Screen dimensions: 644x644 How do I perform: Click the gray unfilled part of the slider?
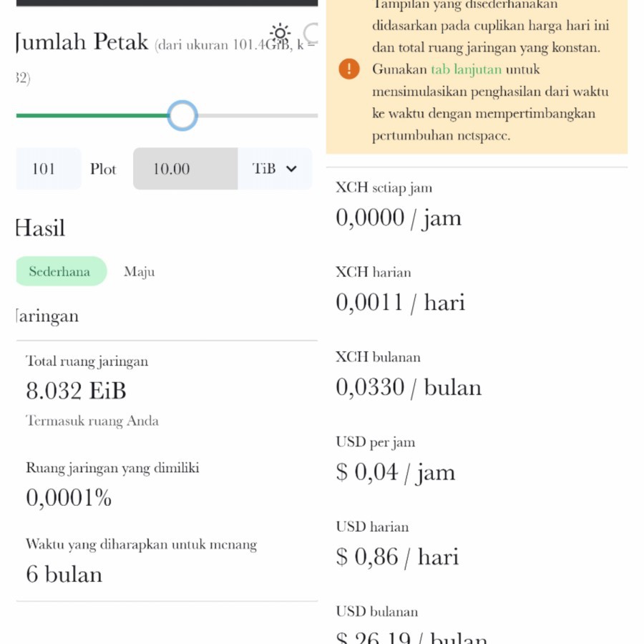coord(258,115)
